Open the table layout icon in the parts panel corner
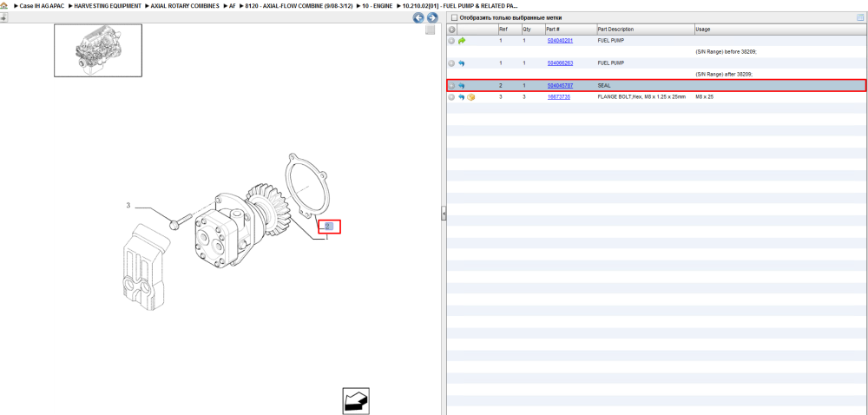 tap(860, 17)
